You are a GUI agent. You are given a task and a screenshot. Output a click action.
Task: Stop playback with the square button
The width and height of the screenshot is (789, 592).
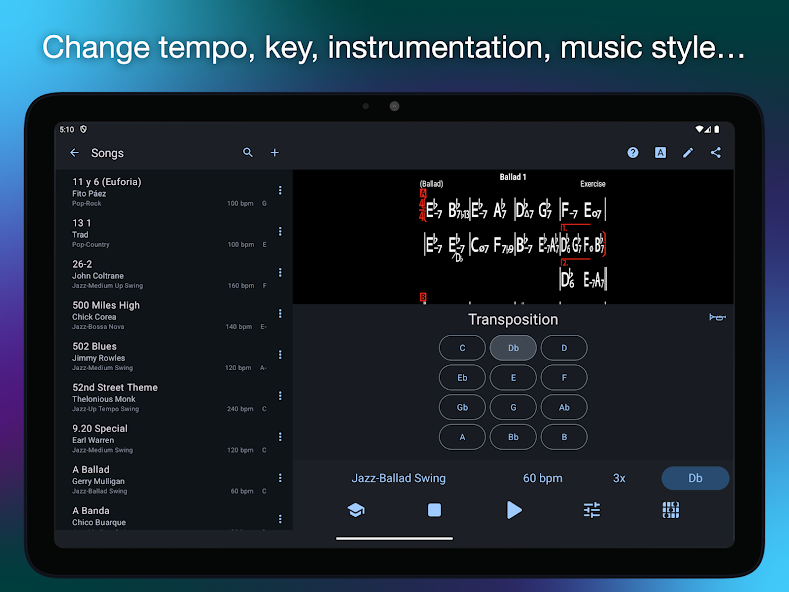click(x=434, y=510)
